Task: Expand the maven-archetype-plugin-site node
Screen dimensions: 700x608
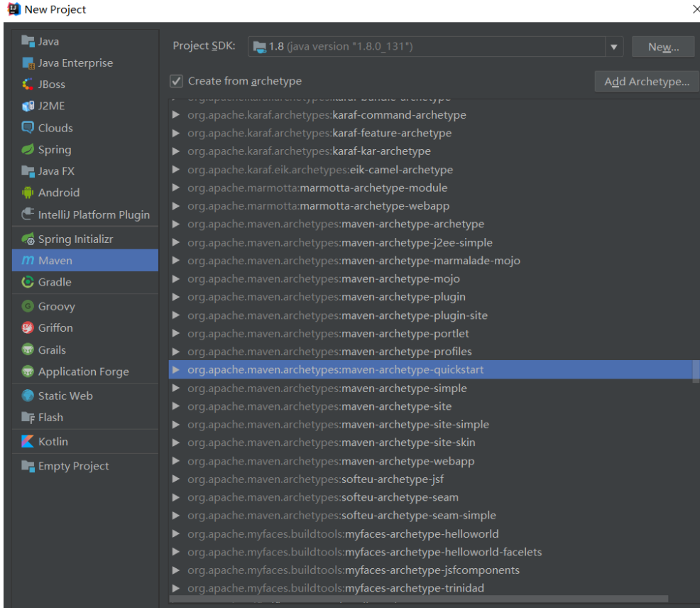Action: point(176,315)
